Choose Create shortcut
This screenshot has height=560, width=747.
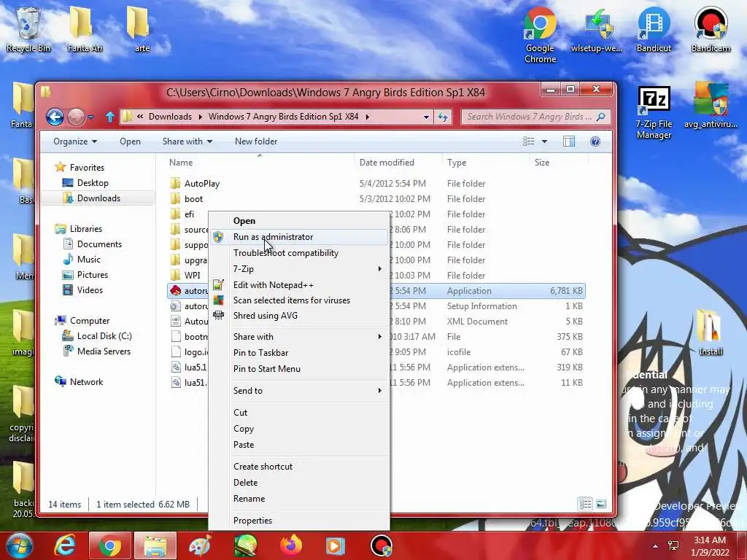tap(299, 467)
